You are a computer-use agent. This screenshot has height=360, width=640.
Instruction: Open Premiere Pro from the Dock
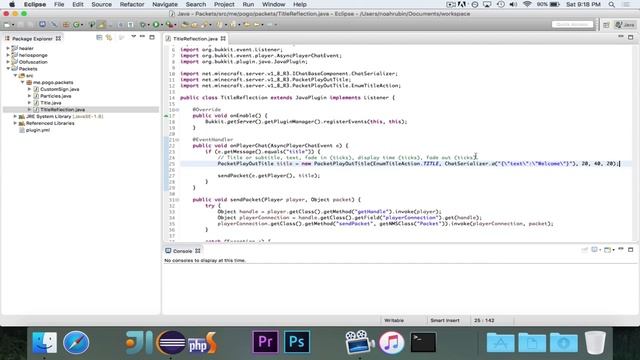pyautogui.click(x=265, y=342)
